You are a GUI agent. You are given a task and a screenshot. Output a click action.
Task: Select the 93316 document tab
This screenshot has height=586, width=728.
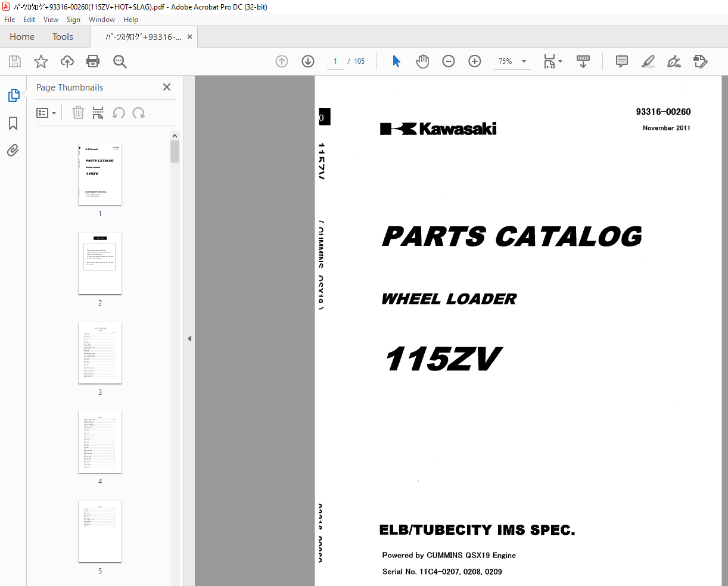[x=144, y=37]
